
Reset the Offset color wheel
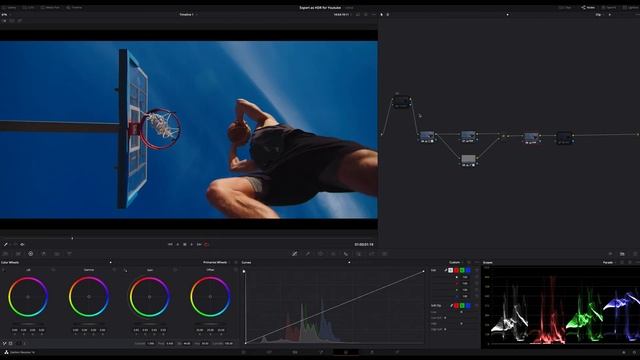236,270
